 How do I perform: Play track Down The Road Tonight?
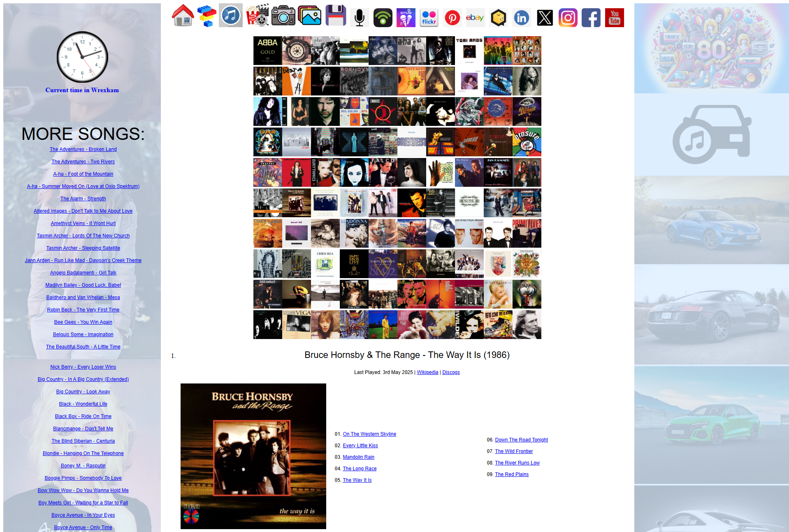point(522,440)
